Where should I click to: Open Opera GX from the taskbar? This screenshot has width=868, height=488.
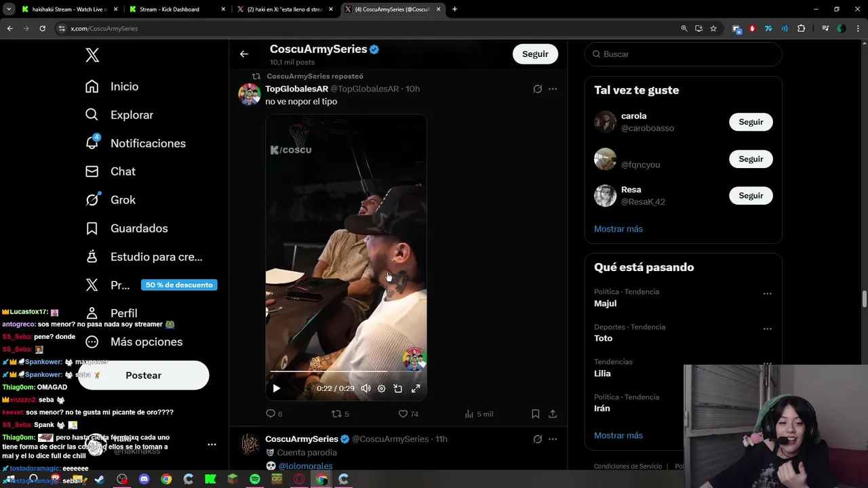click(x=299, y=479)
